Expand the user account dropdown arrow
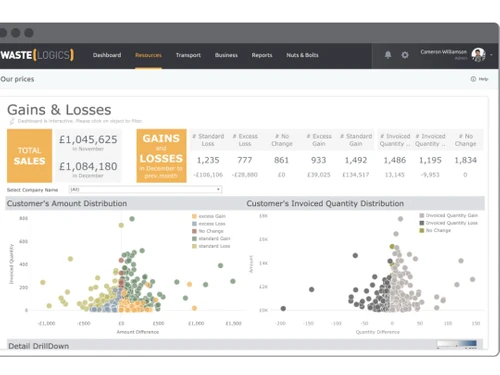The height and width of the screenshot is (375, 500). pyautogui.click(x=491, y=55)
